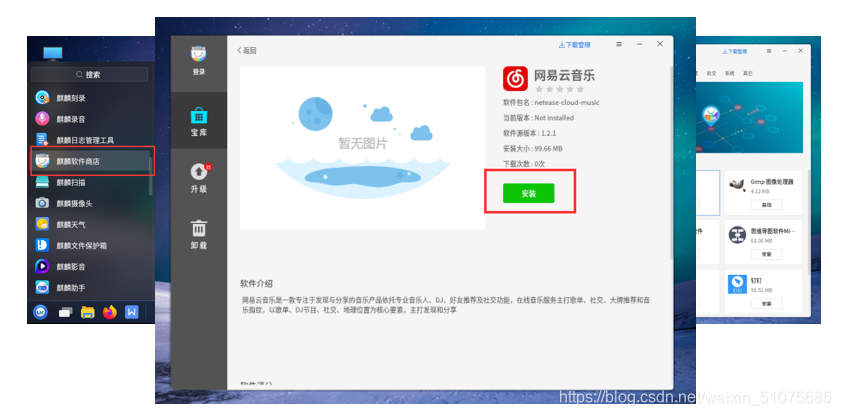Click the 搜索 search box in start menu
This screenshot has width=841, height=416.
pyautogui.click(x=89, y=75)
